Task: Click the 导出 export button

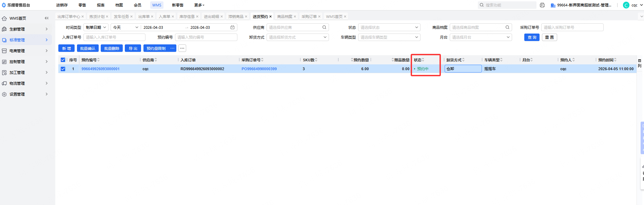Action: tap(133, 48)
